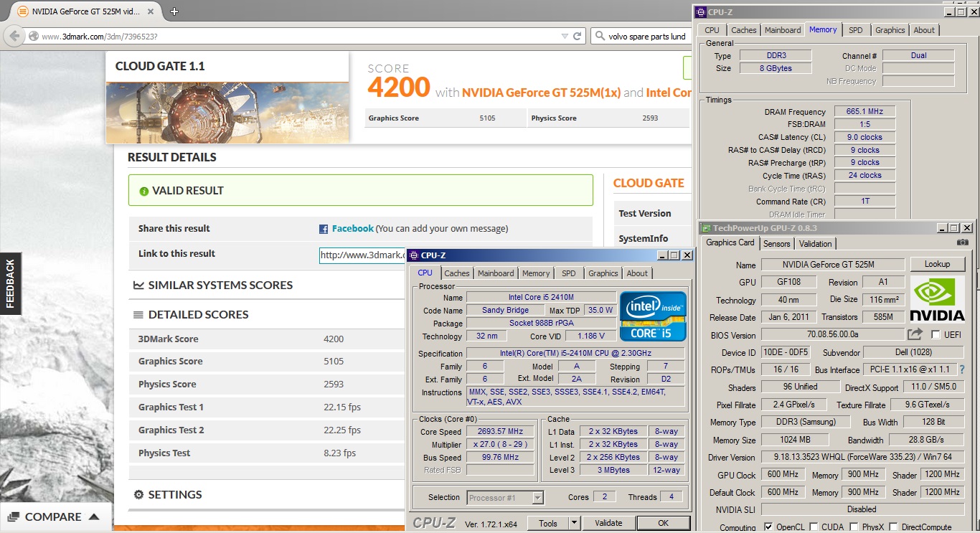
Task: Toggle the UEFI checkbox in GPU-Z
Action: (936, 335)
